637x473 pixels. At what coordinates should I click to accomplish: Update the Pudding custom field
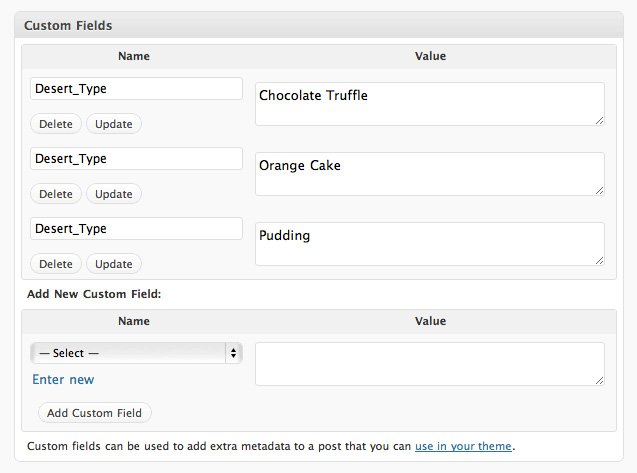click(x=113, y=264)
